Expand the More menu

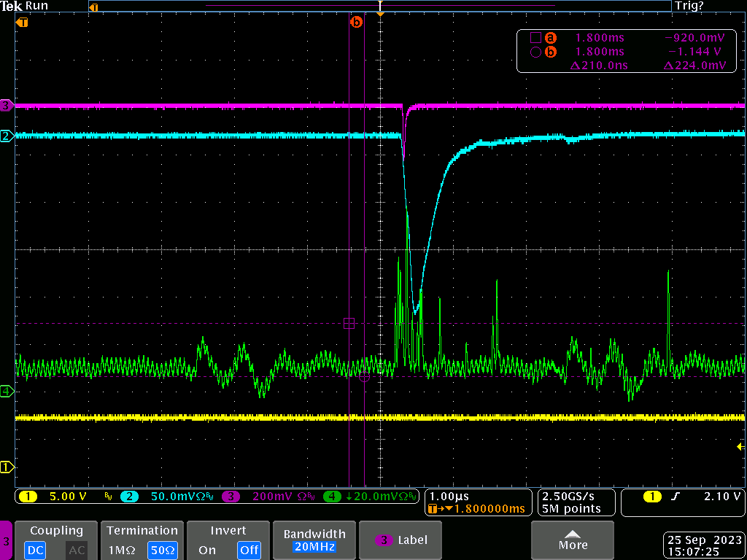[572, 540]
